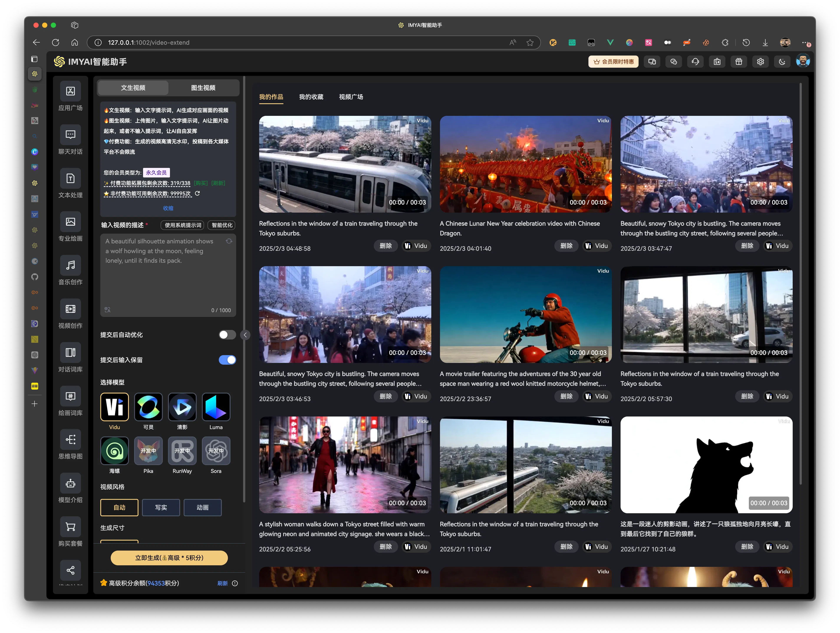
Task: Open gift icon in app header
Action: (739, 61)
